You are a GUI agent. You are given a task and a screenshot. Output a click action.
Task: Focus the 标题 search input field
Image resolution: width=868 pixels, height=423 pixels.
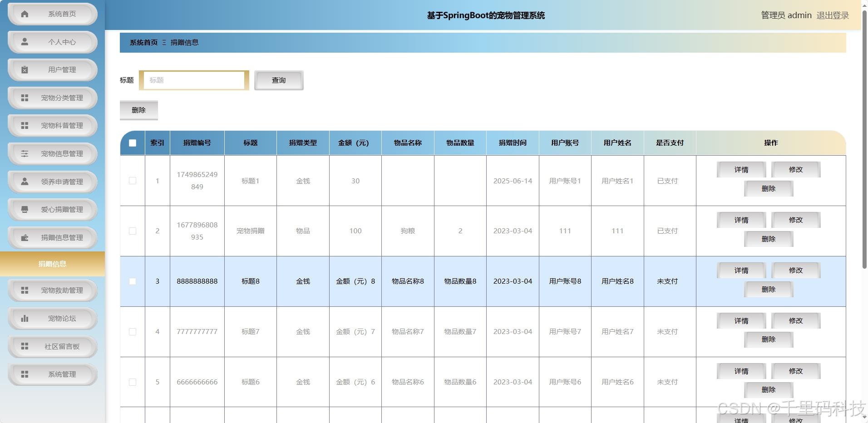(194, 80)
